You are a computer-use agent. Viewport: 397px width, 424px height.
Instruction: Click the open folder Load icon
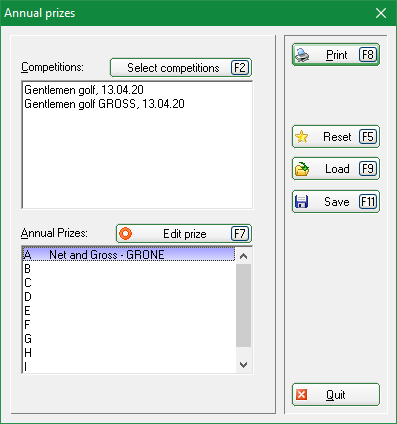coord(302,169)
